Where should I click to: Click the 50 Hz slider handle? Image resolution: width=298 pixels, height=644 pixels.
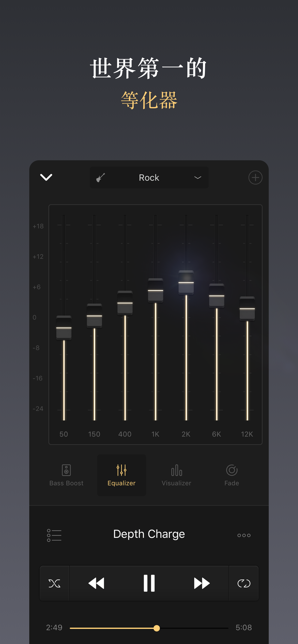click(x=64, y=328)
